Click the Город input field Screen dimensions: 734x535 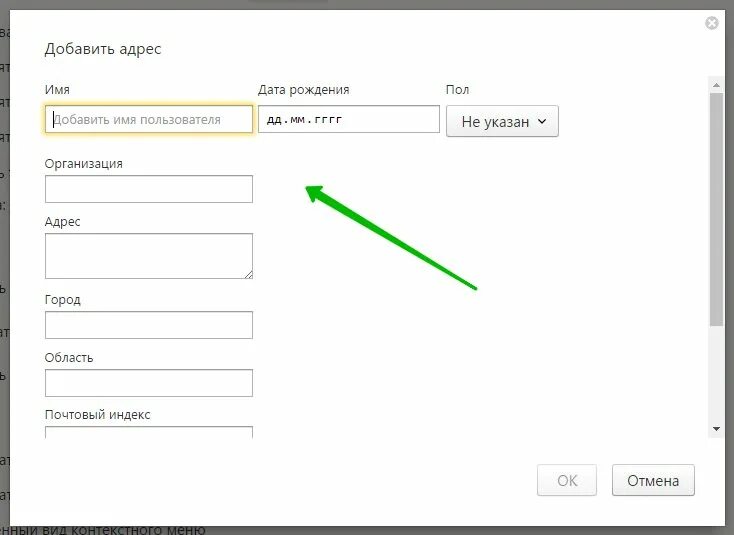[x=149, y=325]
